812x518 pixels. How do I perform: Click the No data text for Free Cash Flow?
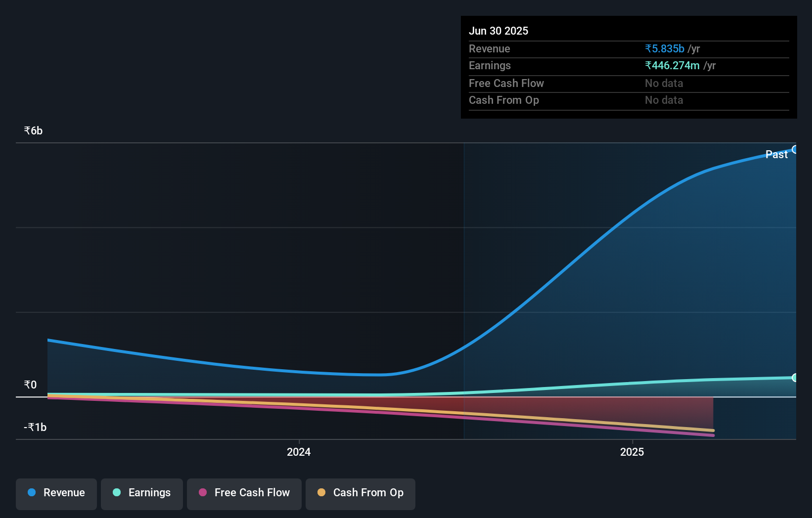(x=663, y=83)
